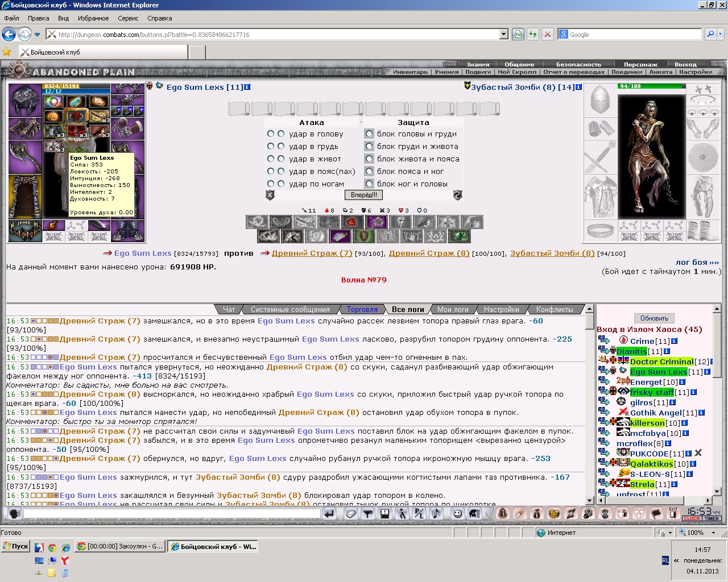The image size is (728, 582).
Task: Open the Торговля link tab
Action: click(362, 309)
